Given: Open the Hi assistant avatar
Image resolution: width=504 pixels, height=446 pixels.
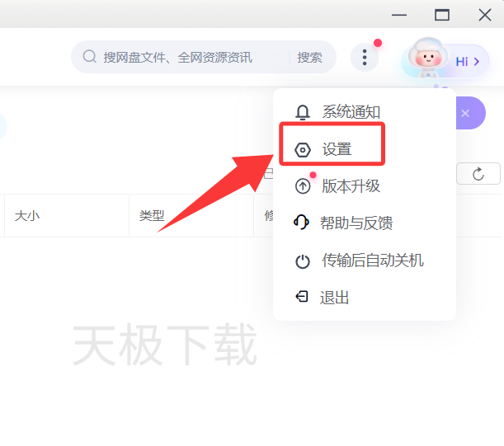Looking at the screenshot, I should pos(427,59).
